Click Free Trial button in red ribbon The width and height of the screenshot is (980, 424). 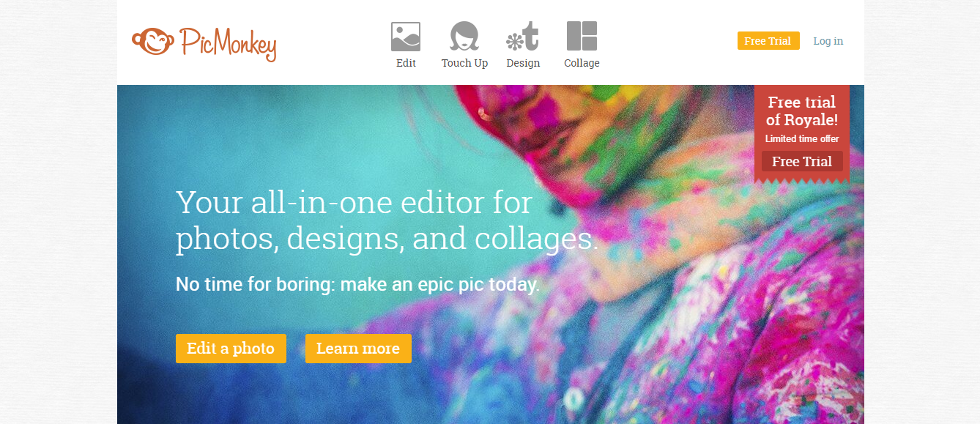point(802,161)
